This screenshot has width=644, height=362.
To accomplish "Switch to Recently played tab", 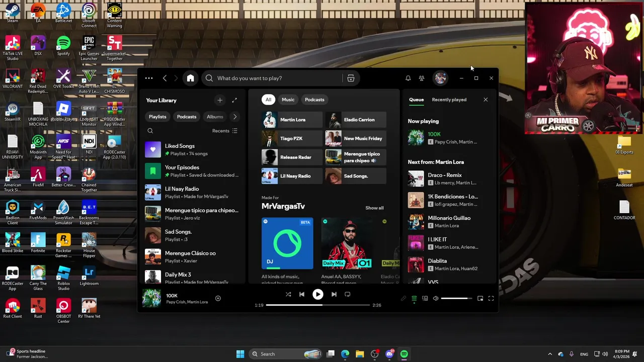I will (x=449, y=100).
